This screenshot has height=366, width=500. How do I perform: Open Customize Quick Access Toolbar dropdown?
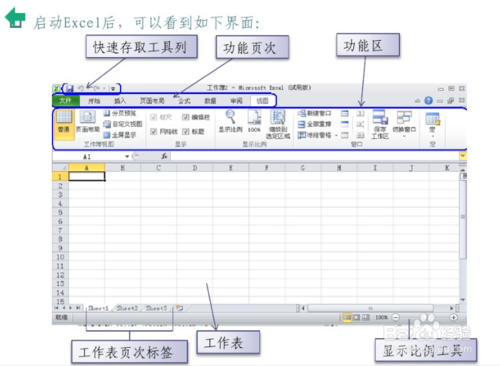point(113,88)
